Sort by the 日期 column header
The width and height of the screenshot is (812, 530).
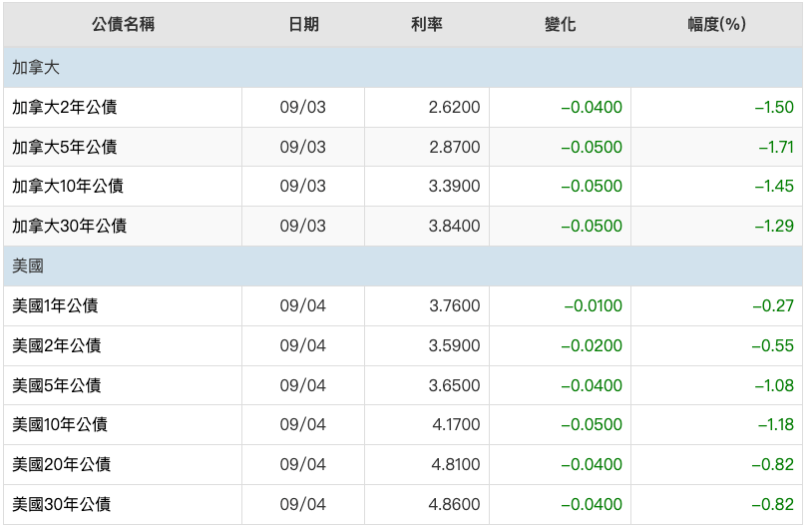pyautogui.click(x=303, y=24)
